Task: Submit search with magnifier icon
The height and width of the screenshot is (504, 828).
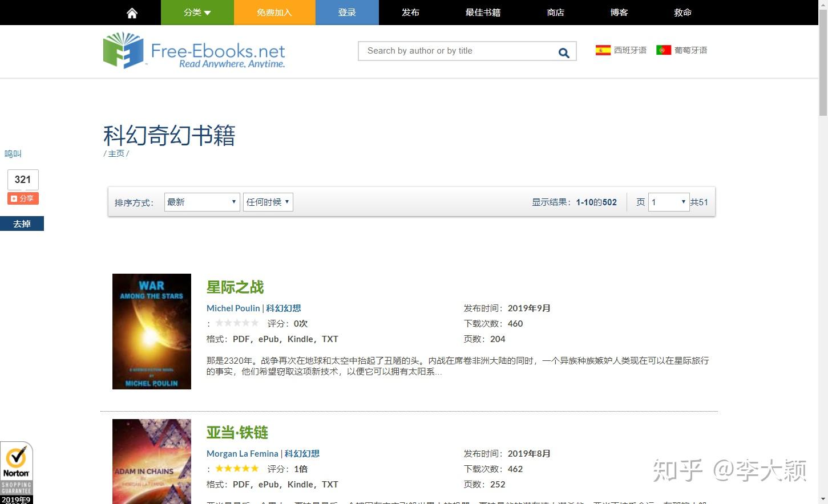Action: (564, 52)
